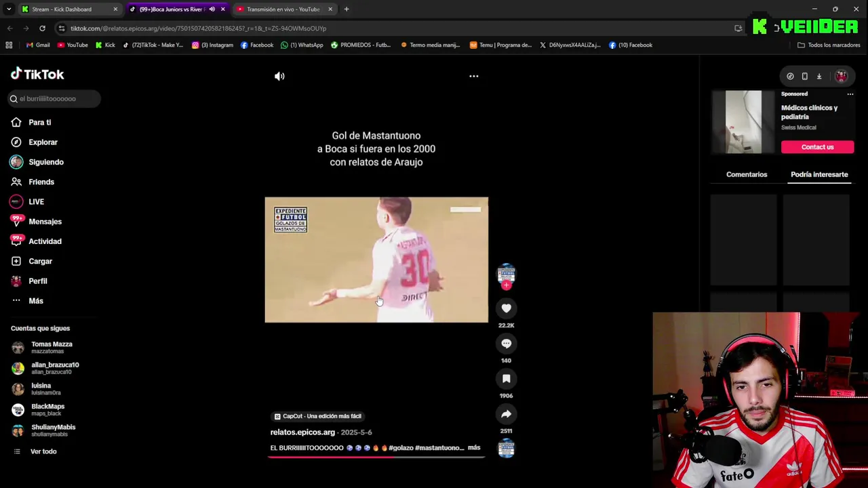Click the browser address bar

(x=393, y=28)
